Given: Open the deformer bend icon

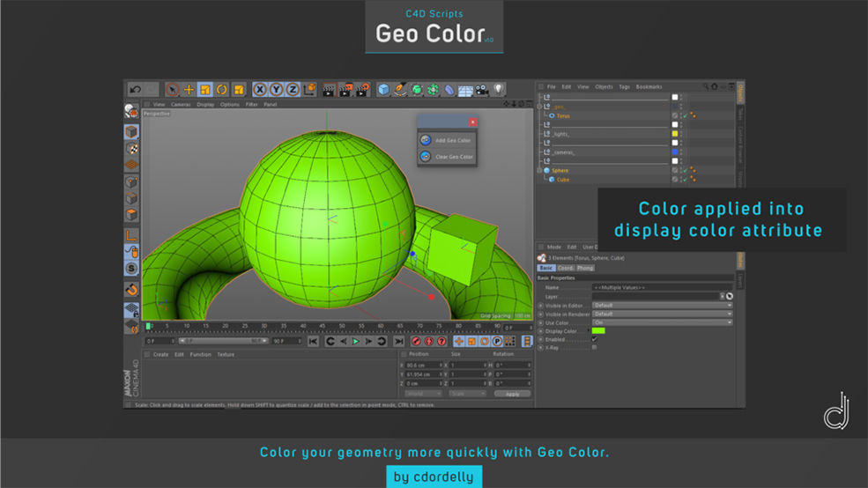Looking at the screenshot, I should [449, 89].
